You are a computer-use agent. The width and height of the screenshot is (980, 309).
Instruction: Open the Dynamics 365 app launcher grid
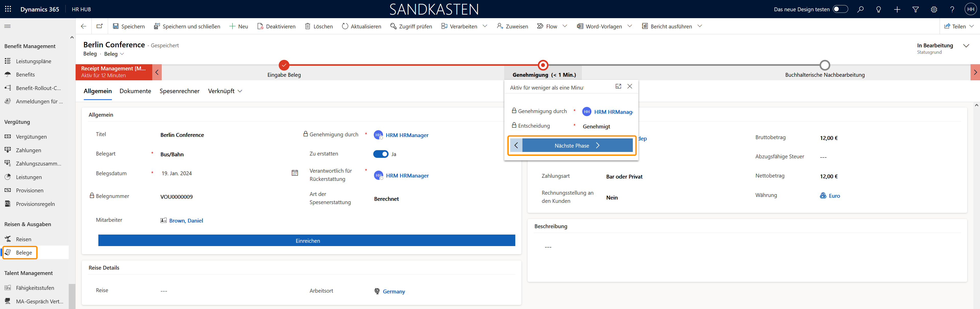coord(8,9)
